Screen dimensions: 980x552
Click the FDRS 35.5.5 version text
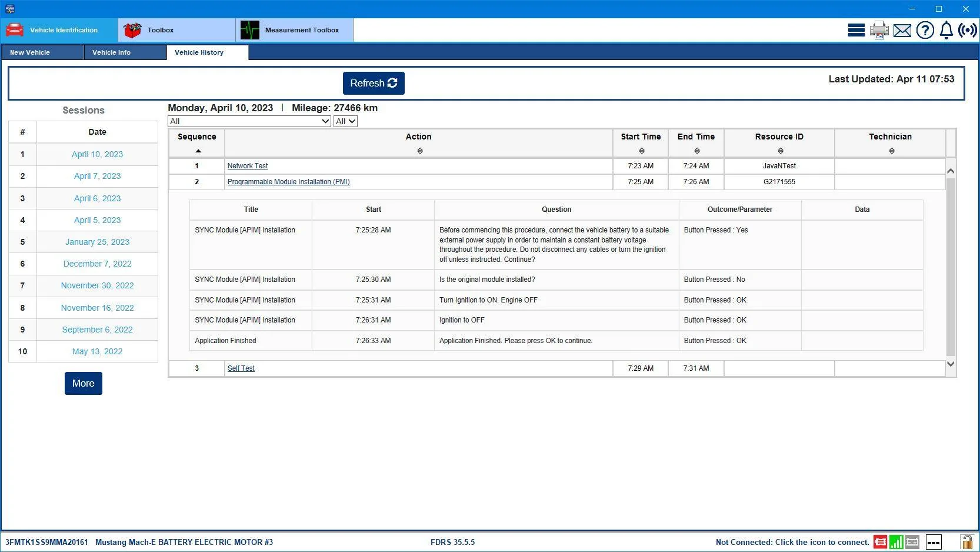pyautogui.click(x=452, y=542)
